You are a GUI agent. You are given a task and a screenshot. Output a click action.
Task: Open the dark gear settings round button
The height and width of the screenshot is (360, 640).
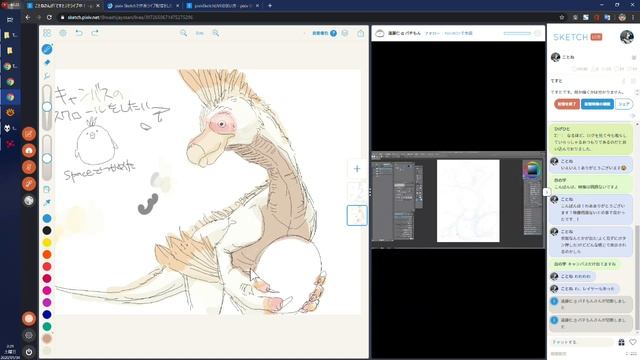click(29, 336)
